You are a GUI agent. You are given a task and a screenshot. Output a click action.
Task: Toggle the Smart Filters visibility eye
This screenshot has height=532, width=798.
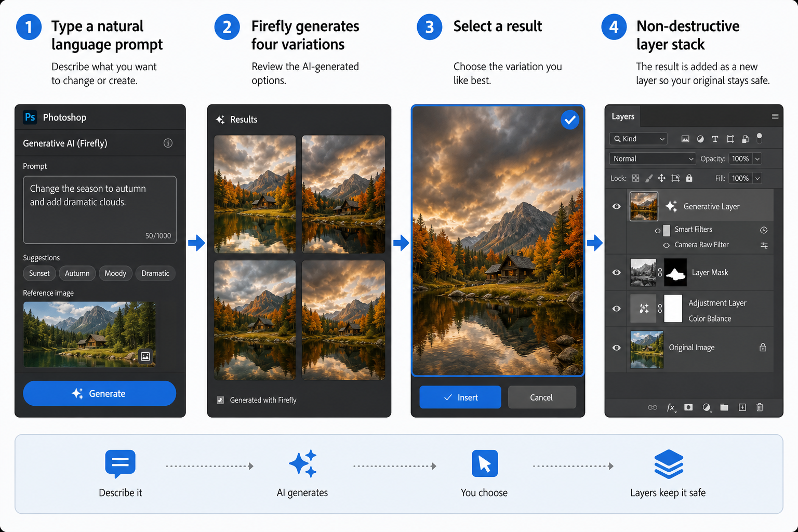(x=658, y=230)
